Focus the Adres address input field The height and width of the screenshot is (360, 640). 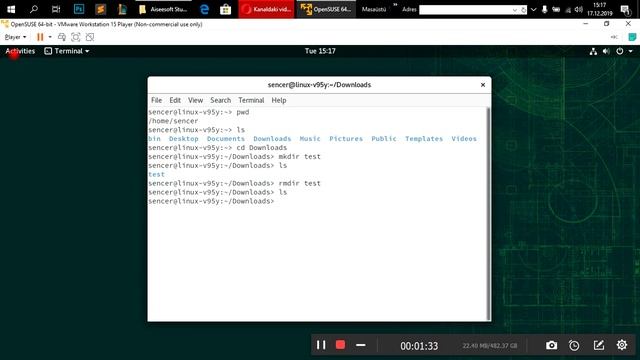(x=465, y=10)
